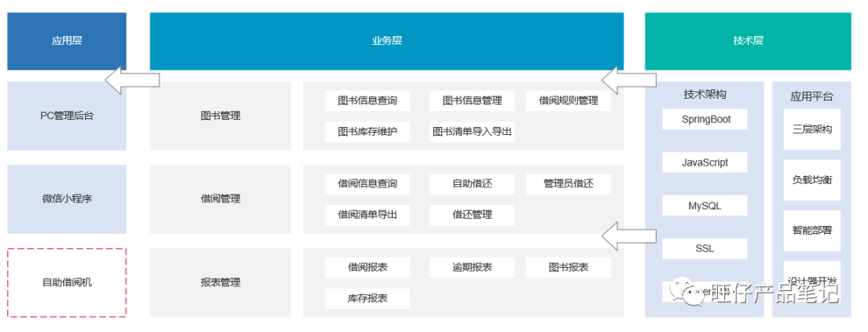This screenshot has height=332, width=868.
Task: Select the 图书报表 item
Action: pos(568,267)
